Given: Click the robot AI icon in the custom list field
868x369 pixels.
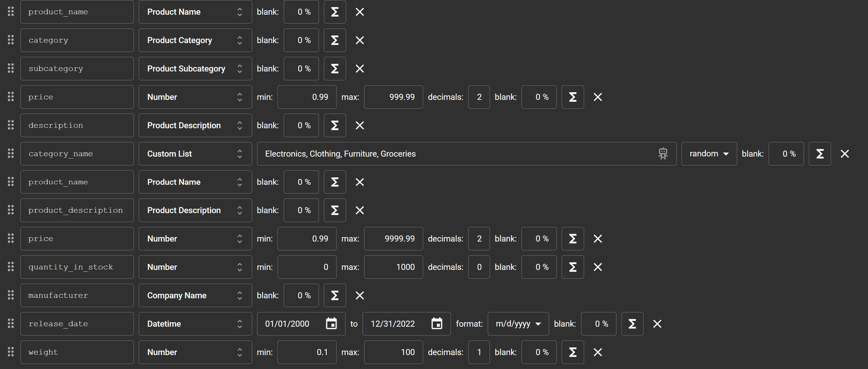Looking at the screenshot, I should coord(663,154).
